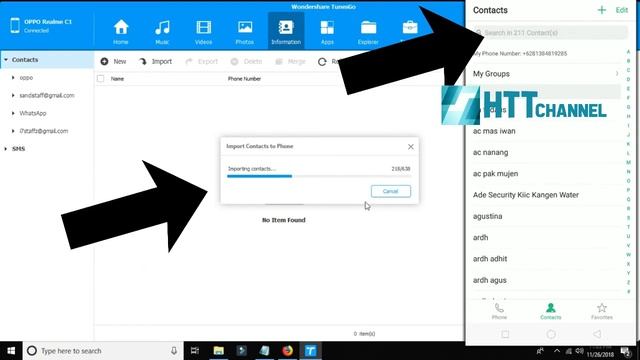Viewport: 640px width, 360px height.
Task: Click the taskbar search box
Action: coord(103,351)
